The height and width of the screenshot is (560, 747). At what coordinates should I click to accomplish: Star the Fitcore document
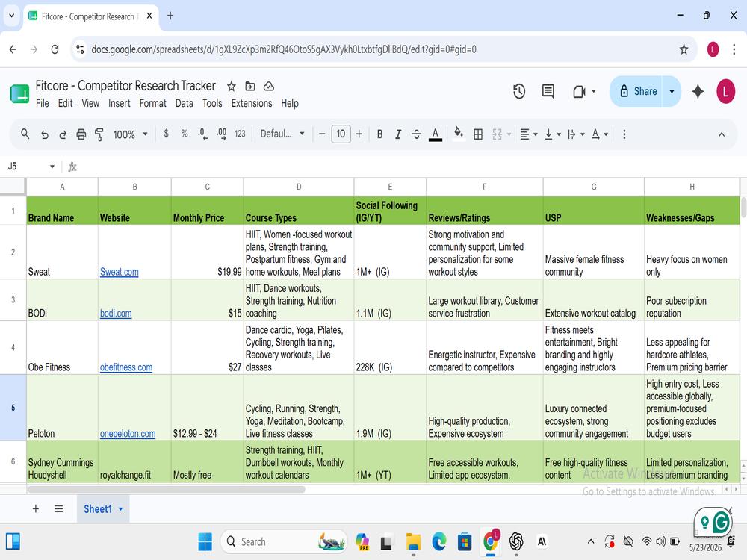click(x=232, y=86)
